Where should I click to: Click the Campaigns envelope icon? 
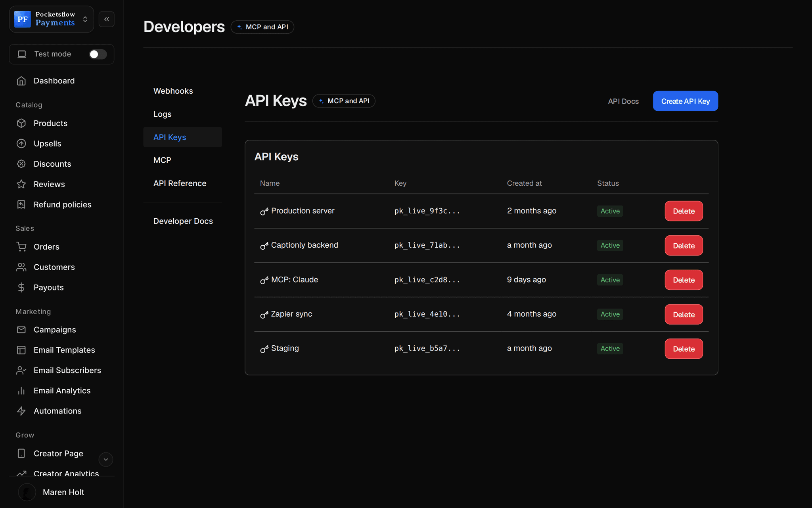21,330
